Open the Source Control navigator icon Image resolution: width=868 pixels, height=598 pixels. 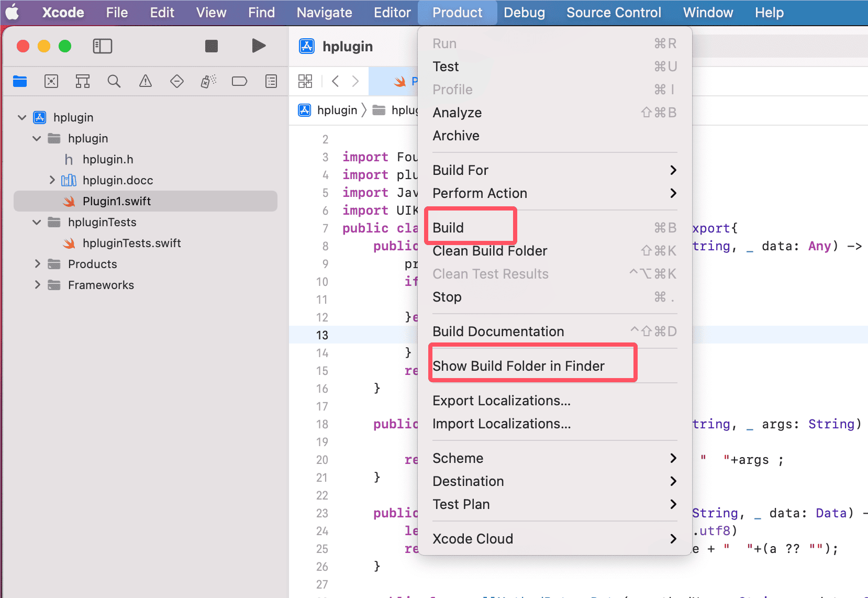pyautogui.click(x=51, y=81)
